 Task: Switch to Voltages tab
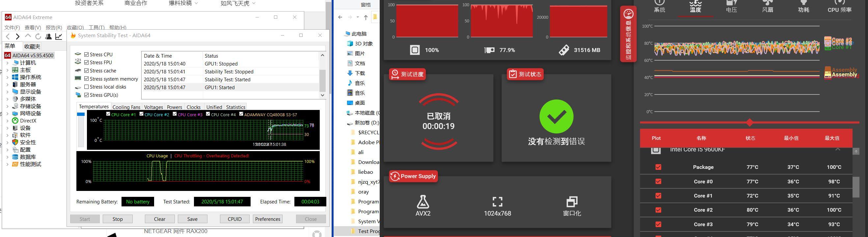click(x=154, y=107)
